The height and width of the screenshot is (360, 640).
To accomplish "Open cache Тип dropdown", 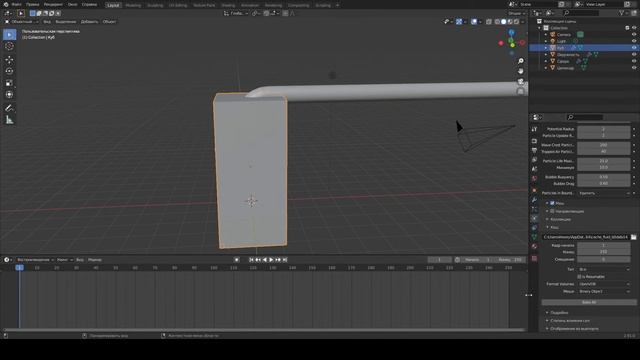I will (604, 269).
